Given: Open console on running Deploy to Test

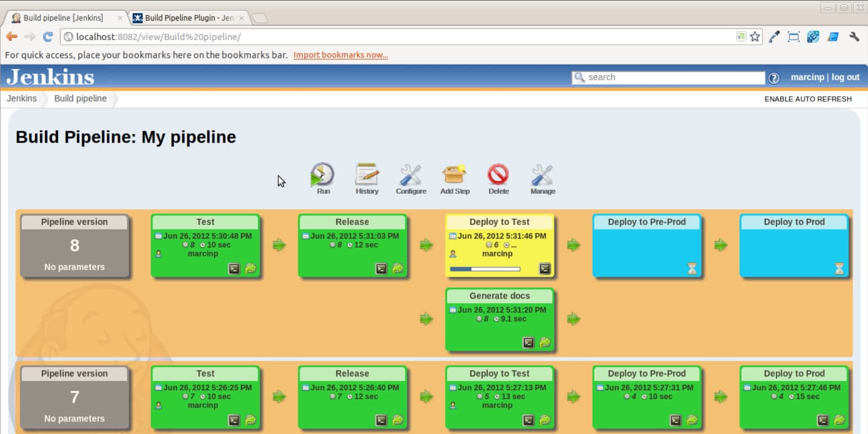Looking at the screenshot, I should pyautogui.click(x=545, y=269).
